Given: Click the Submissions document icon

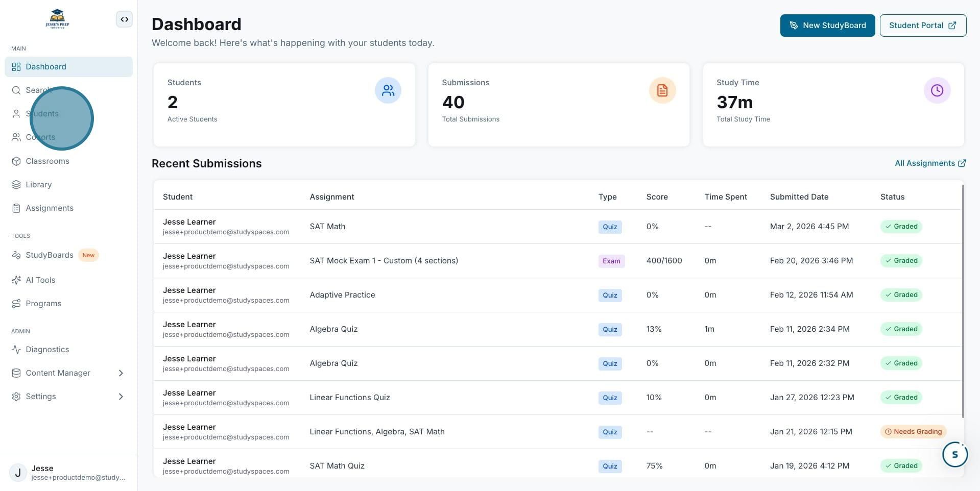Looking at the screenshot, I should coord(662,90).
